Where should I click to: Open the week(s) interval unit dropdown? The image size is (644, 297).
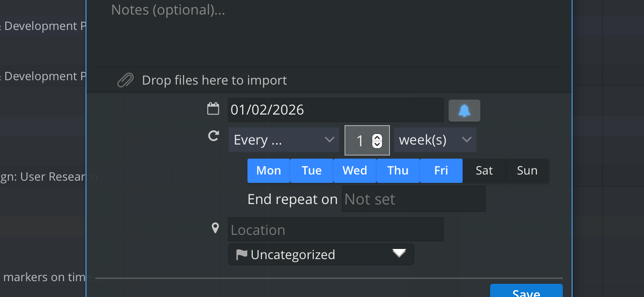(435, 140)
